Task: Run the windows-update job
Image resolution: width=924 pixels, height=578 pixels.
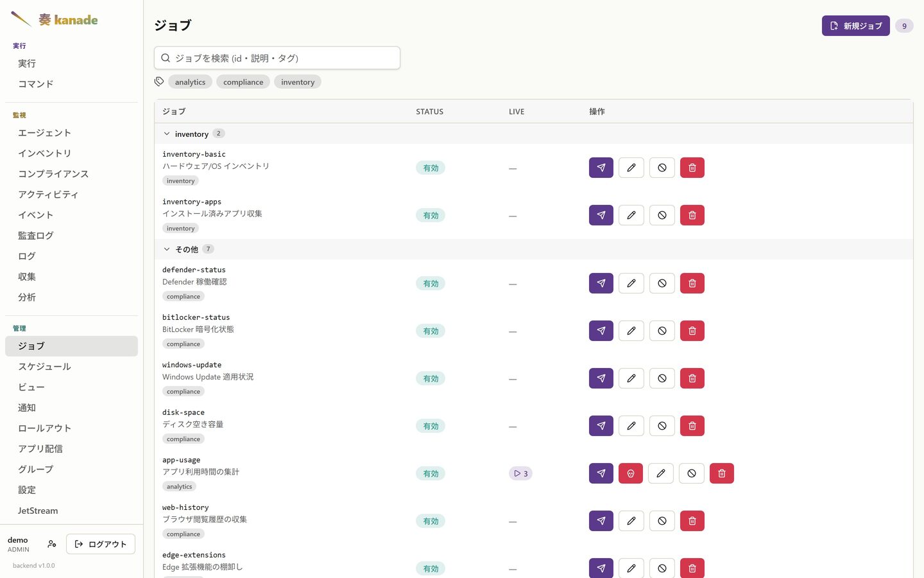Action: [601, 378]
